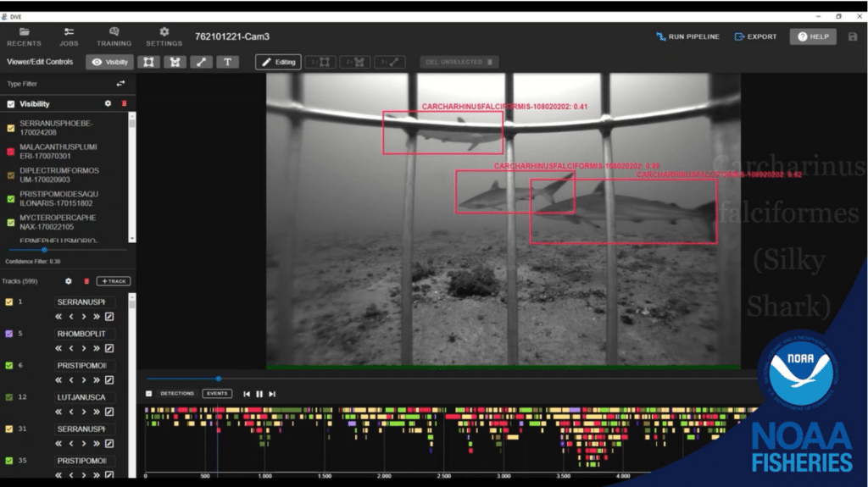Select the line annotation tool

[x=202, y=62]
